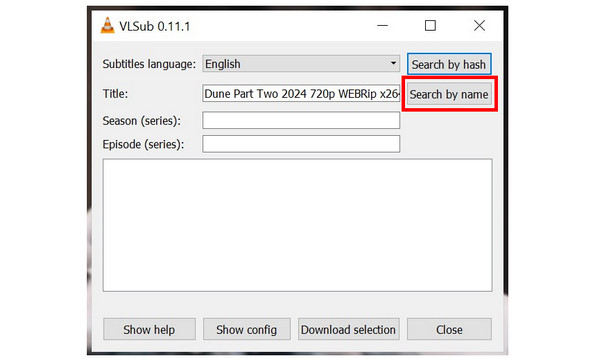Close VLSub window with the X icon
The width and height of the screenshot is (600, 361).
click(x=479, y=26)
